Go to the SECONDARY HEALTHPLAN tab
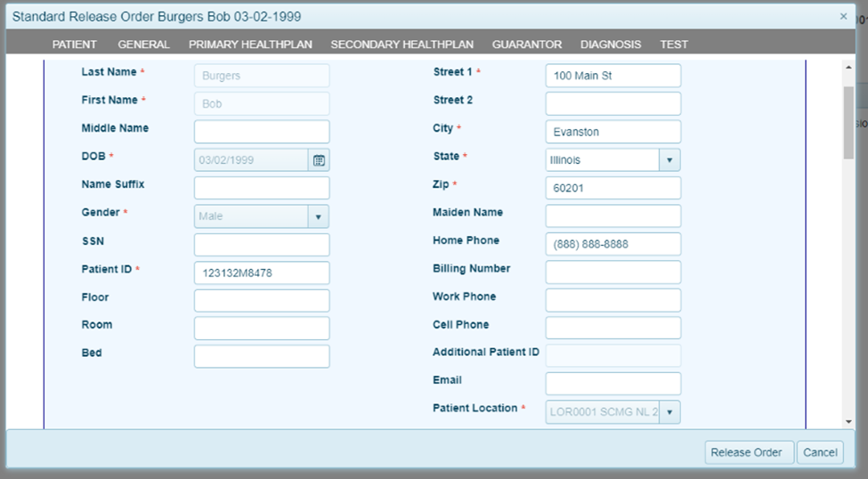Image resolution: width=868 pixels, height=479 pixels. point(402,45)
